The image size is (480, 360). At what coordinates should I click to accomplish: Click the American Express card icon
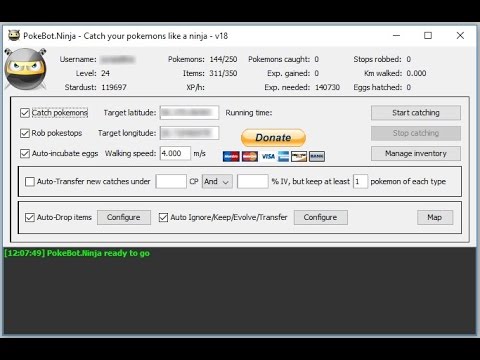click(283, 156)
